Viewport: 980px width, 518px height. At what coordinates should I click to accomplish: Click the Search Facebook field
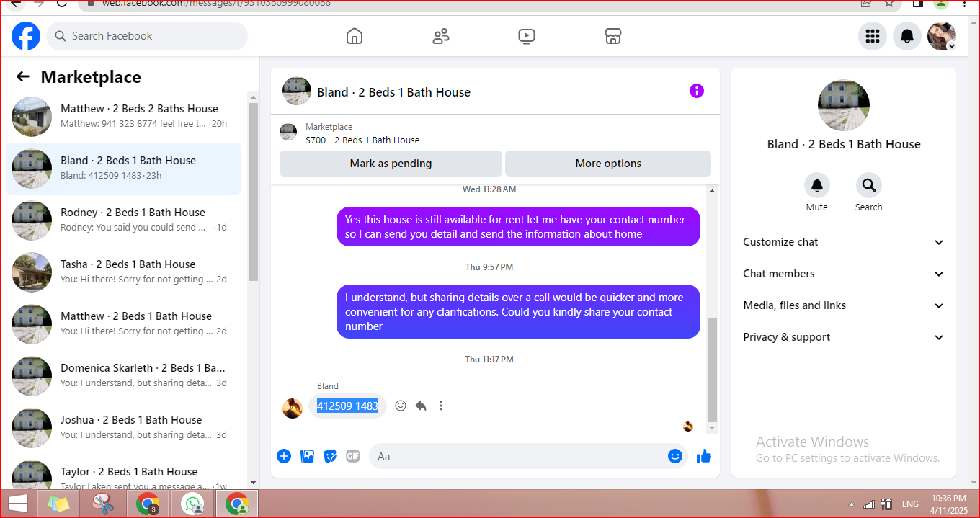coord(147,36)
